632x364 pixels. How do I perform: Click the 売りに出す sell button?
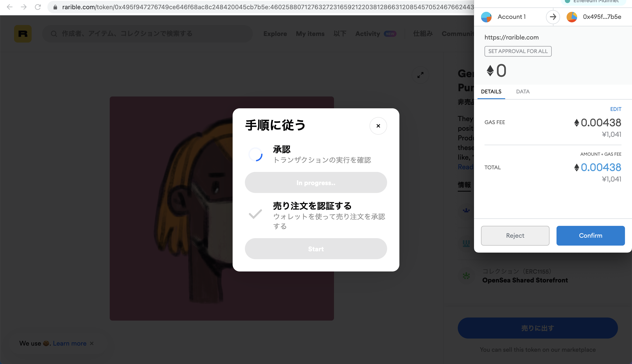tap(538, 328)
